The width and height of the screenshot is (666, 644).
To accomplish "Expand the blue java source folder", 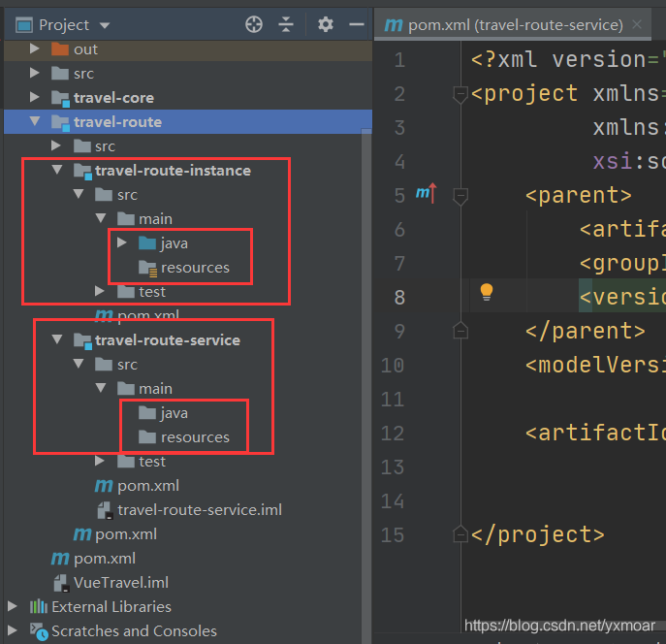I will (122, 242).
